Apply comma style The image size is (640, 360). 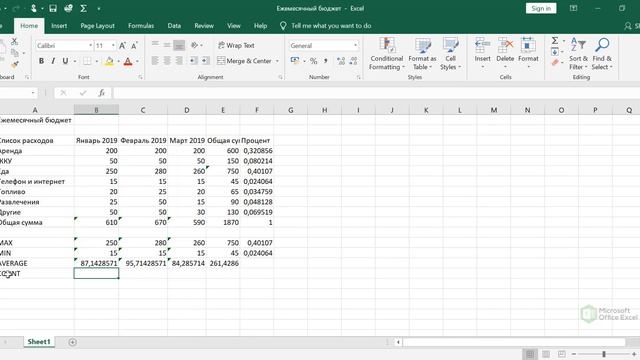(x=326, y=61)
